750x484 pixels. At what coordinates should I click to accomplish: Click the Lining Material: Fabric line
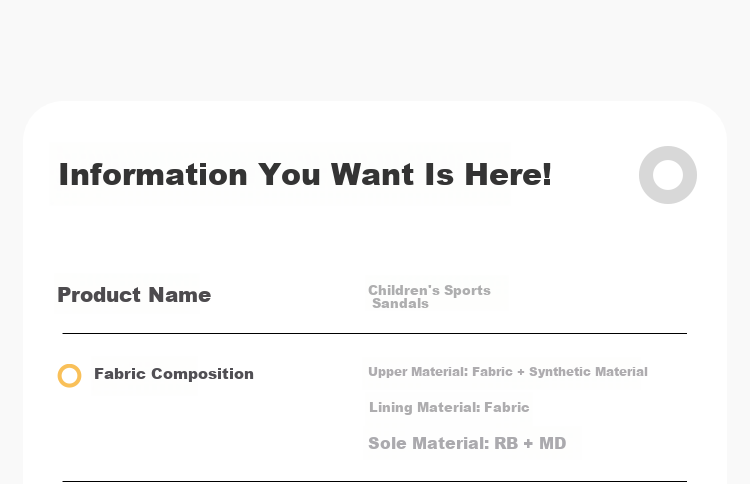tap(449, 407)
